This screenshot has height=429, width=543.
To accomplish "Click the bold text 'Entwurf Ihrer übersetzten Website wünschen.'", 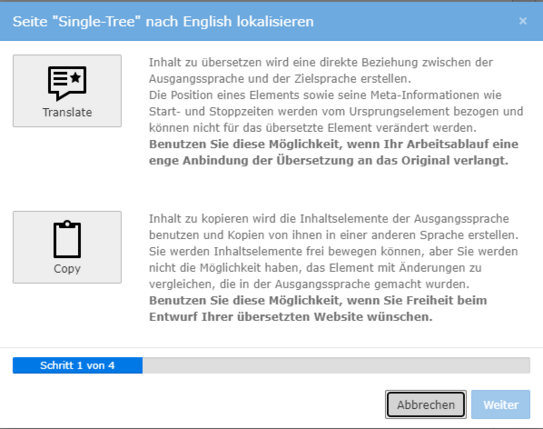I will pos(291,317).
